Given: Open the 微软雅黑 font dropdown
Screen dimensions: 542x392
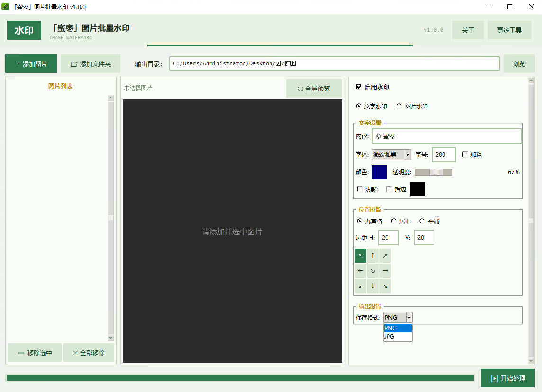Looking at the screenshot, I should [391, 154].
